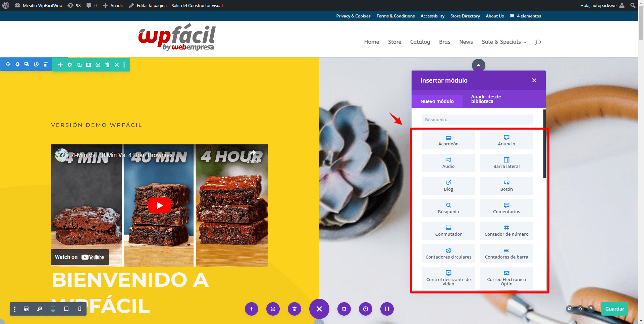Open blue section settings gear
The image size is (644, 324).
[17, 64]
